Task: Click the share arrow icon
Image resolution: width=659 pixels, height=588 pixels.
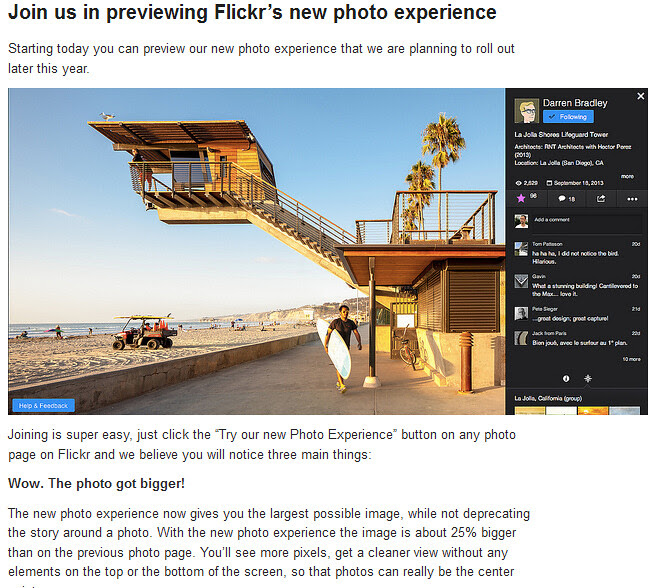Action: pyautogui.click(x=601, y=198)
